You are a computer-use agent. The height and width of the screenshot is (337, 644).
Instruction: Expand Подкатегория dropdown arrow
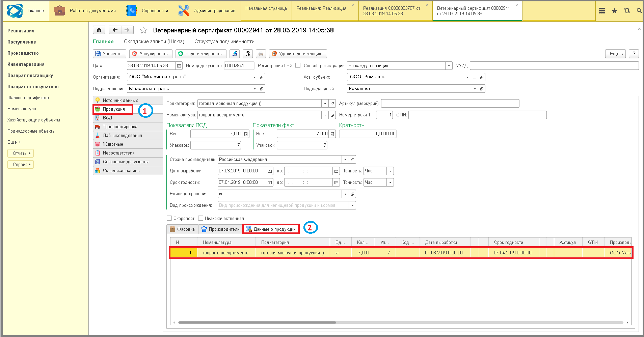tap(325, 104)
